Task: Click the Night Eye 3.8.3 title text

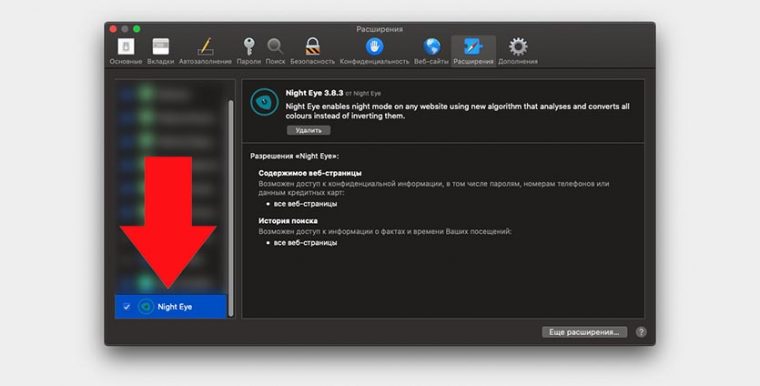Action: point(315,93)
